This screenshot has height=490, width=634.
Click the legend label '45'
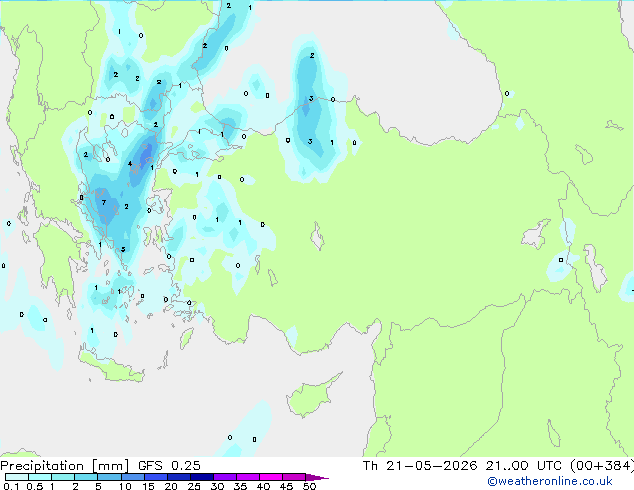coord(286,486)
